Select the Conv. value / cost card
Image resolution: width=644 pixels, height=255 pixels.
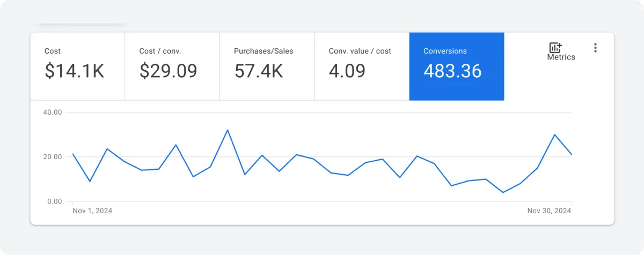point(362,66)
